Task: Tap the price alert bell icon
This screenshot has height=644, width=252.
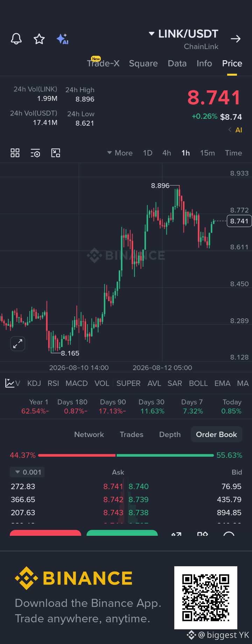Action: [16, 39]
